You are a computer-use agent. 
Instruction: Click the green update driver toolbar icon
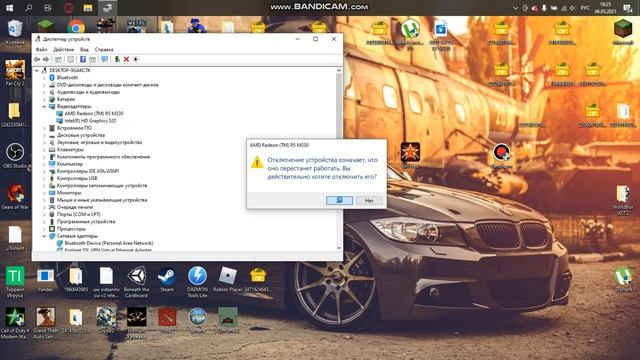click(x=117, y=60)
